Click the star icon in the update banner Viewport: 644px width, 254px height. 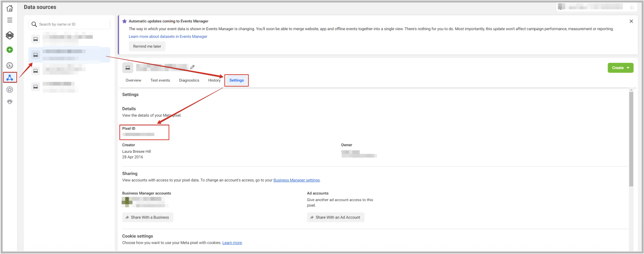[x=125, y=21]
